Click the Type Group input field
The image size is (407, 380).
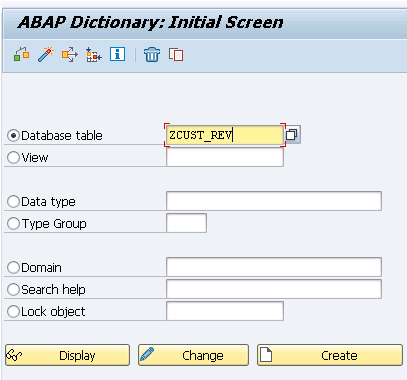186,223
